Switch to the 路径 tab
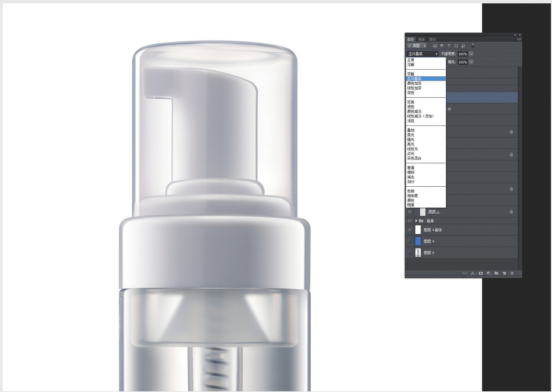Image resolution: width=552 pixels, height=392 pixels. [432, 39]
